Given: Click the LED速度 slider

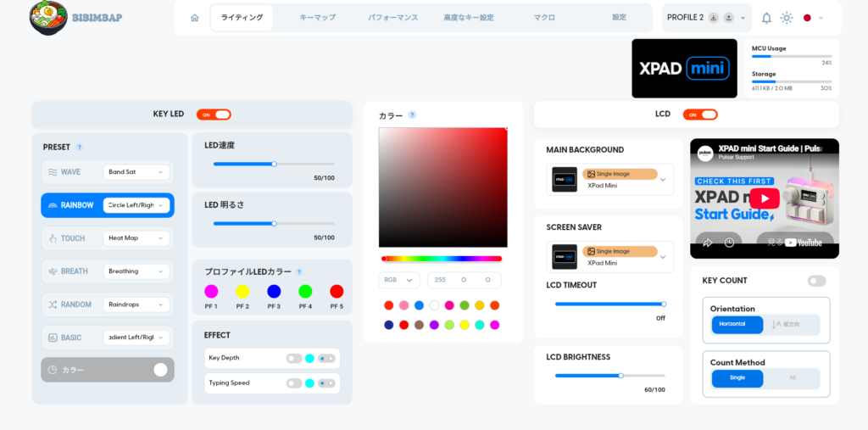Looking at the screenshot, I should click(274, 164).
